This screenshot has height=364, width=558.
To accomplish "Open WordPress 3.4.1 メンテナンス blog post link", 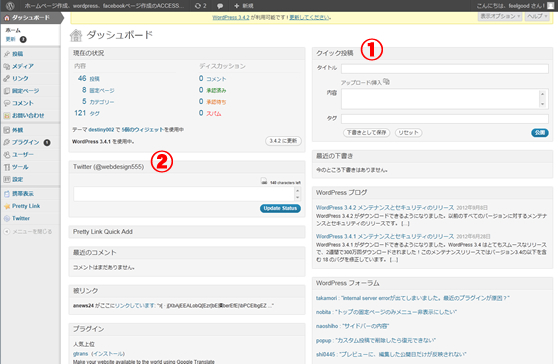I will 385,236.
